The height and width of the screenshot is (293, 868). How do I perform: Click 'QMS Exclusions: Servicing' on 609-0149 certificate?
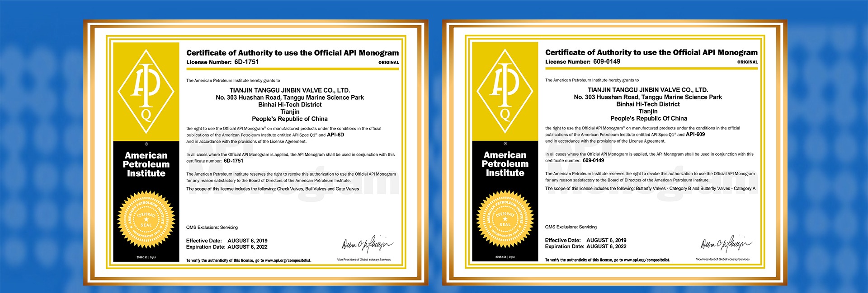pos(571,227)
